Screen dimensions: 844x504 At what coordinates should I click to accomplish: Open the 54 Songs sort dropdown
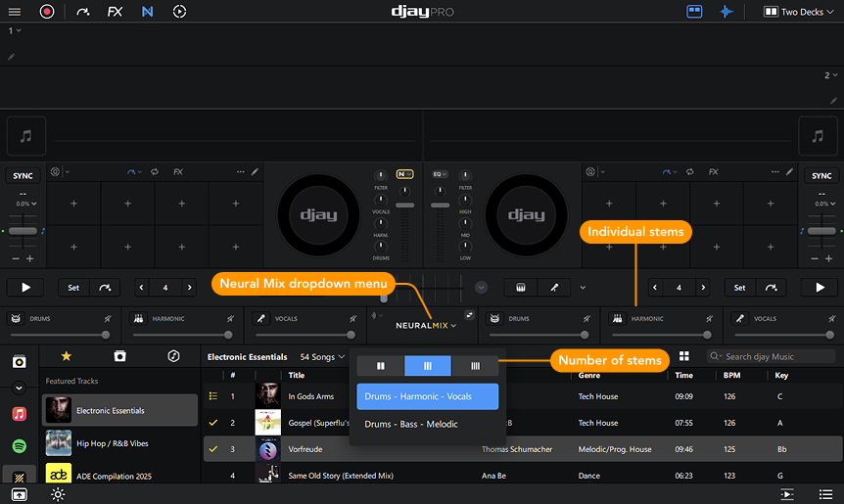(322, 357)
